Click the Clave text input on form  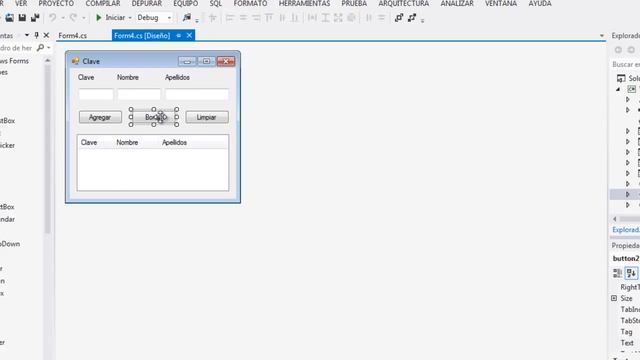click(96, 94)
